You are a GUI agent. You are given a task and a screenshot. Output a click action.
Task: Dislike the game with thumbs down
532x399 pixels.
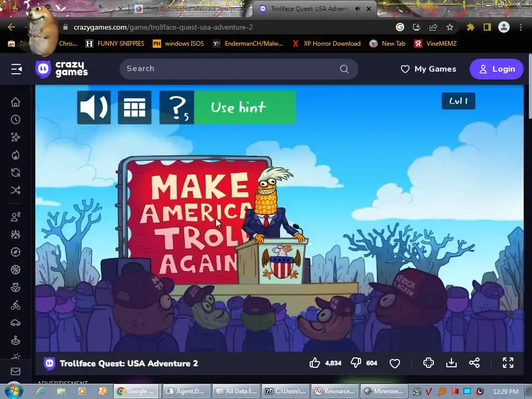click(x=355, y=363)
